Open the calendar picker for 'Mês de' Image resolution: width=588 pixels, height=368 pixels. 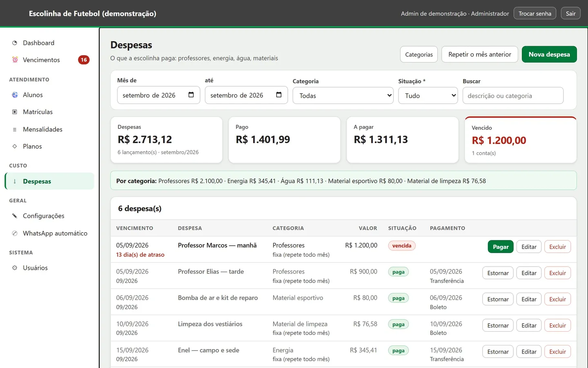tap(191, 95)
